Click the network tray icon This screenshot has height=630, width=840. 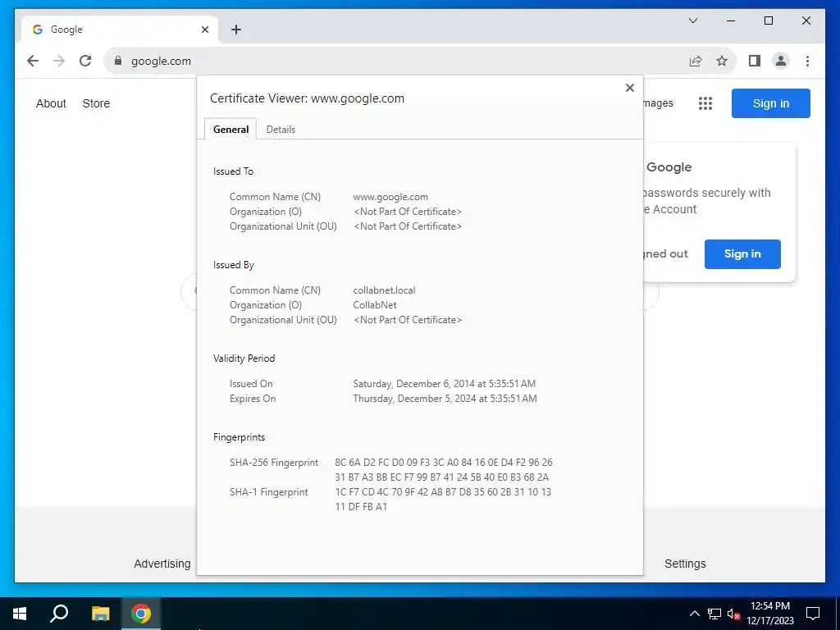[714, 614]
